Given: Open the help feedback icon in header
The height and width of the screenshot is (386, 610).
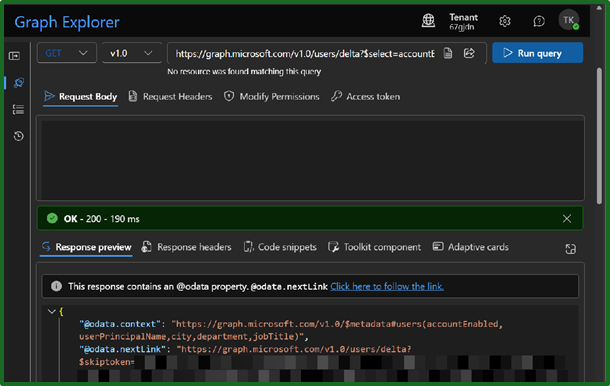Looking at the screenshot, I should 539,21.
